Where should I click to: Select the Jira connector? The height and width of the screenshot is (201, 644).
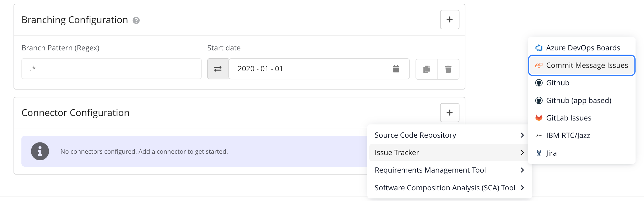click(582, 153)
